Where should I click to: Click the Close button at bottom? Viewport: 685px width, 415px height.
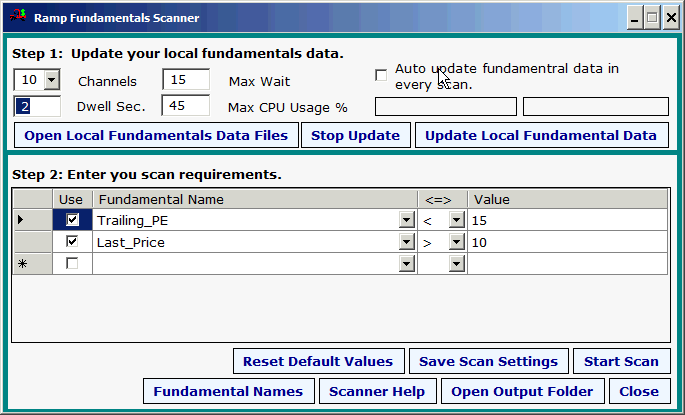(x=639, y=391)
